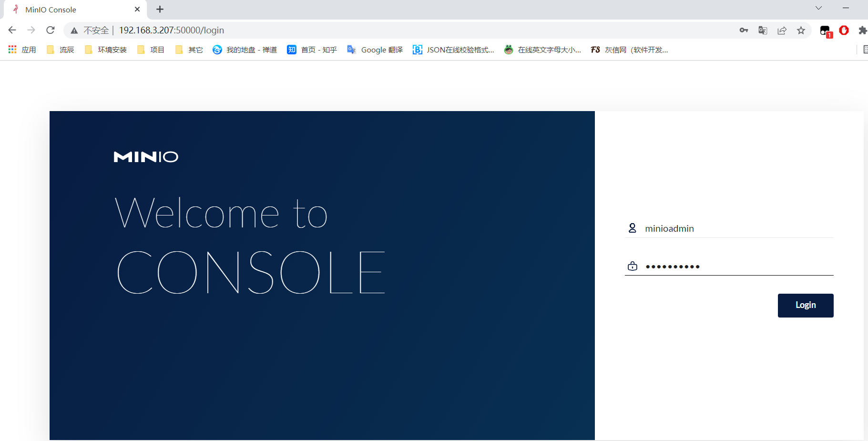
Task: Open the 环境安装 bookmark folder
Action: click(x=106, y=50)
